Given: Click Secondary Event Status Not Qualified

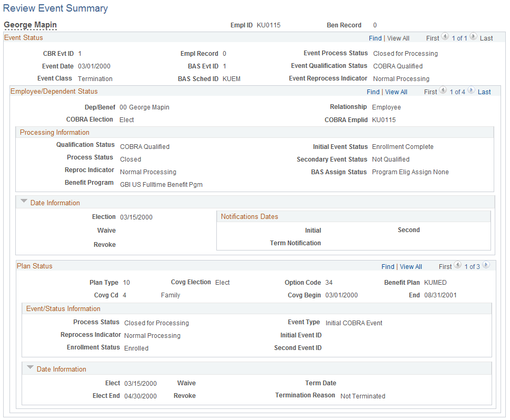Looking at the screenshot, I should (x=391, y=159).
